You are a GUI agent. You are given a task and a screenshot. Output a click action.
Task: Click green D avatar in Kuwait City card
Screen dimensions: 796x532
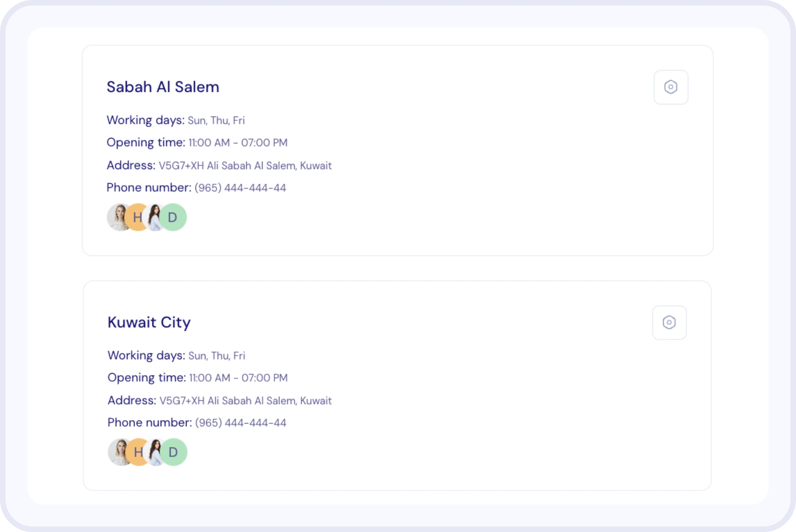click(175, 452)
